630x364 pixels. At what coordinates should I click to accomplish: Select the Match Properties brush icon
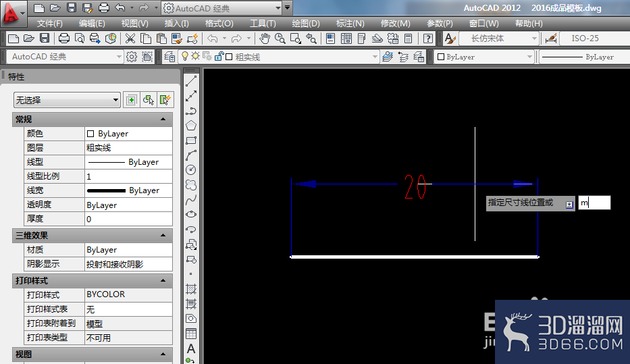click(177, 38)
